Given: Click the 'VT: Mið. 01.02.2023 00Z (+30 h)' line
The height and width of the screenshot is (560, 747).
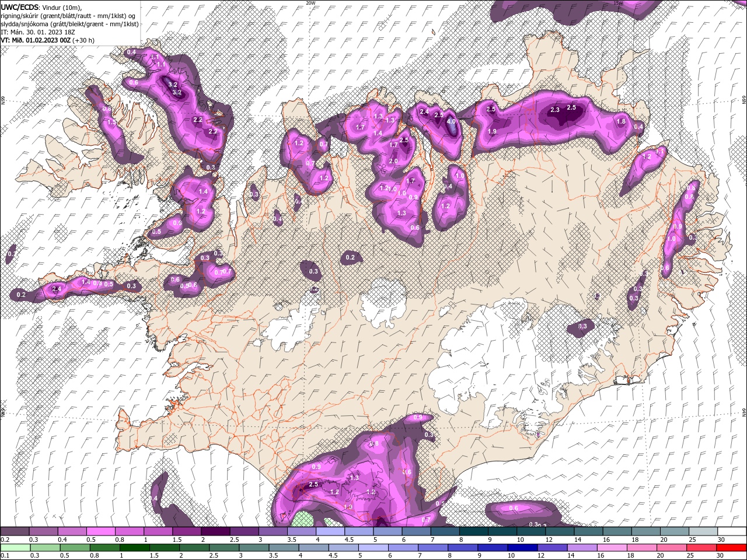Looking at the screenshot, I should (x=48, y=40).
